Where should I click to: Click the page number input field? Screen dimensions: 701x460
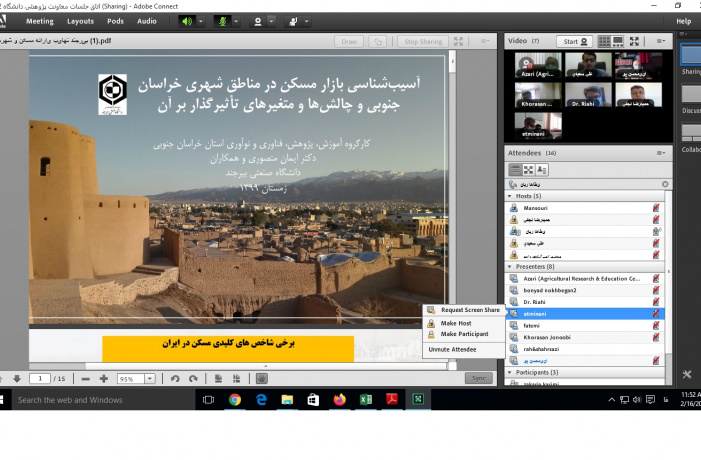click(x=40, y=379)
